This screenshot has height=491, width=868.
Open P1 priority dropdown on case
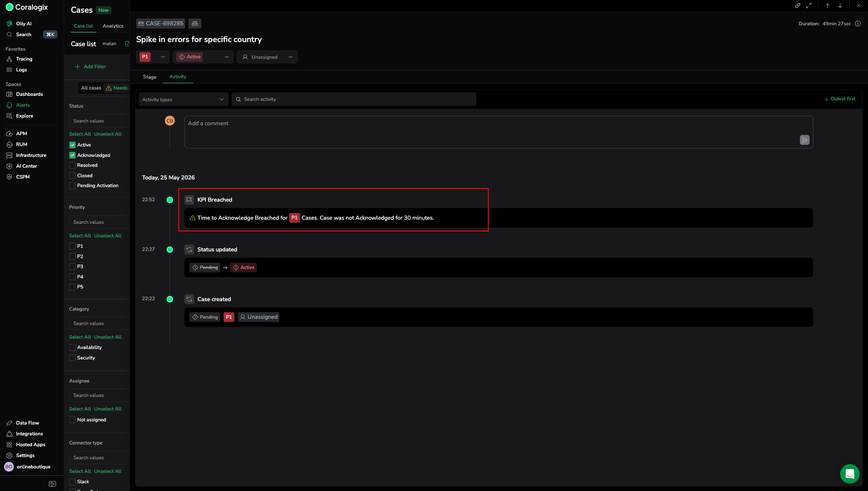click(153, 57)
